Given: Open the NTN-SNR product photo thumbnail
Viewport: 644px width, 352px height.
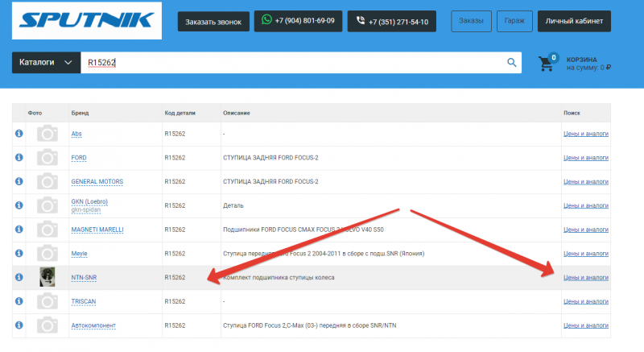Looking at the screenshot, I should click(47, 277).
